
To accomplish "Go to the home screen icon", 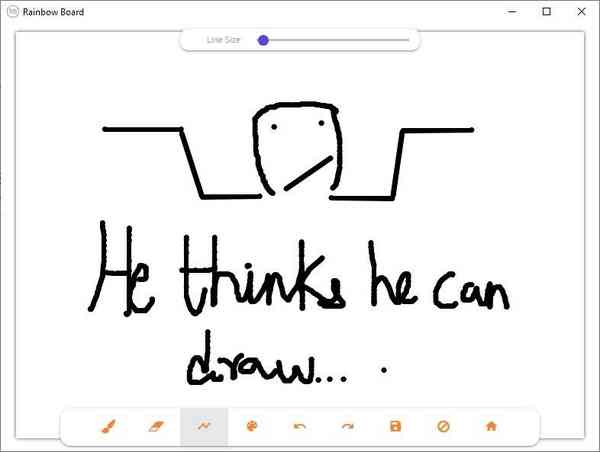I will coord(491,427).
